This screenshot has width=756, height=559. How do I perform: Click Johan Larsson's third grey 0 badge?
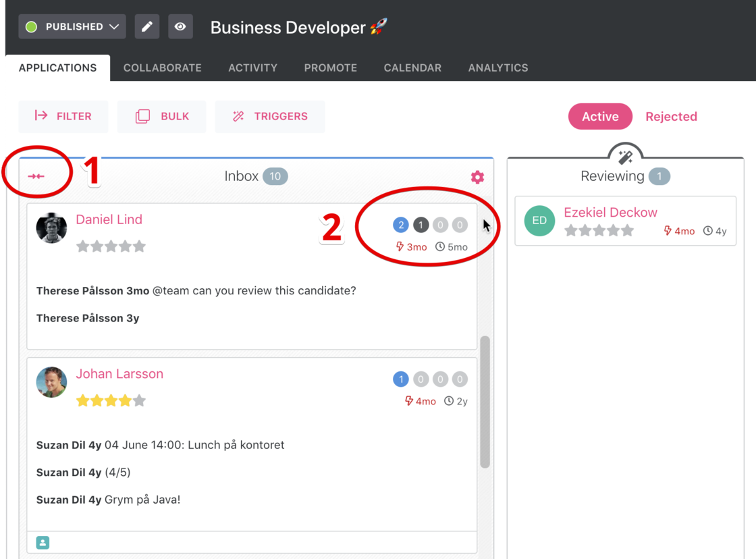click(440, 379)
